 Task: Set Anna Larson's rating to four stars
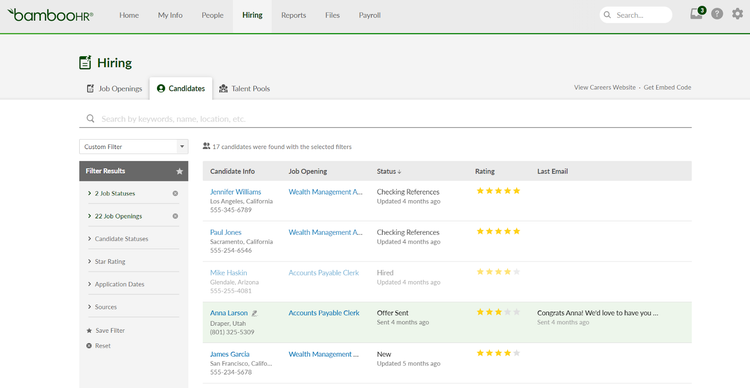pos(507,312)
